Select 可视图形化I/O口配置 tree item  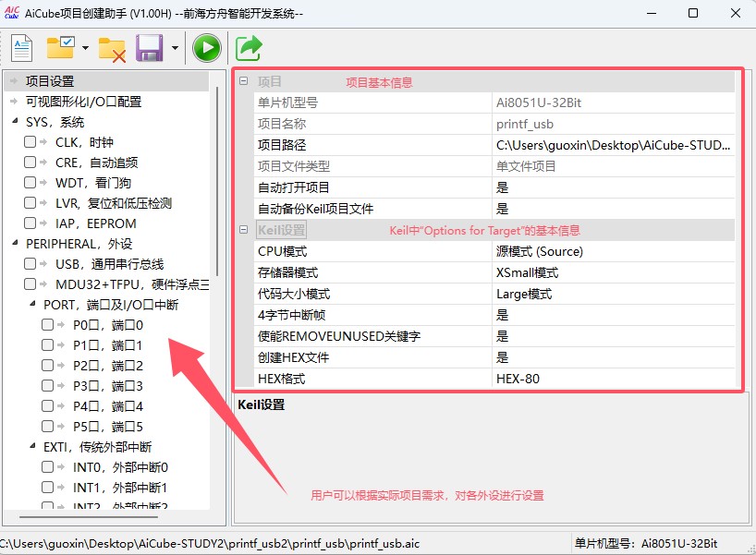(x=83, y=102)
